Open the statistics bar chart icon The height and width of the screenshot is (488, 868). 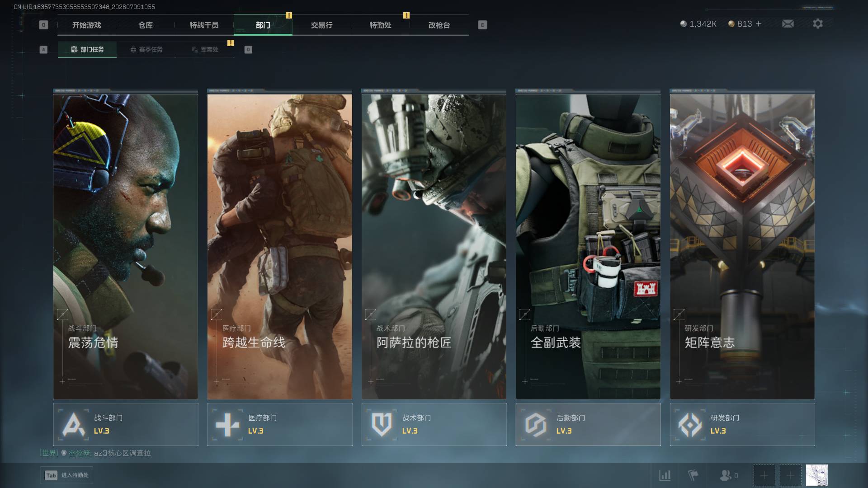click(x=665, y=475)
